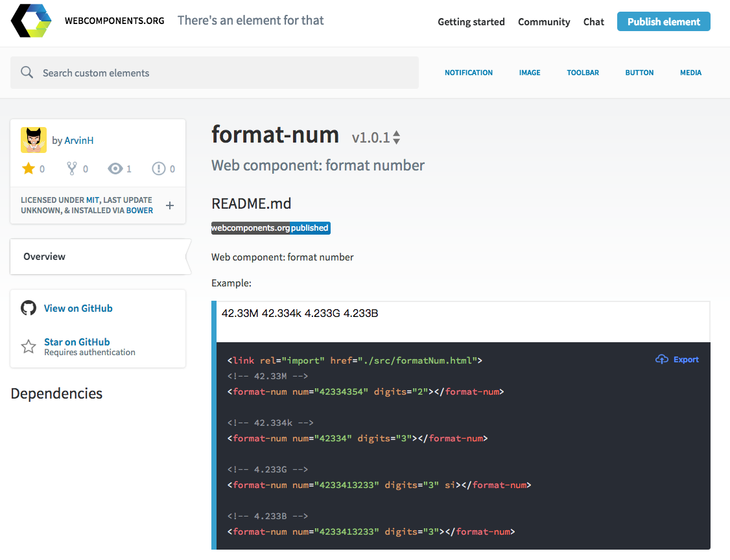Click the fork count icon
The image size is (730, 560).
coord(72,169)
